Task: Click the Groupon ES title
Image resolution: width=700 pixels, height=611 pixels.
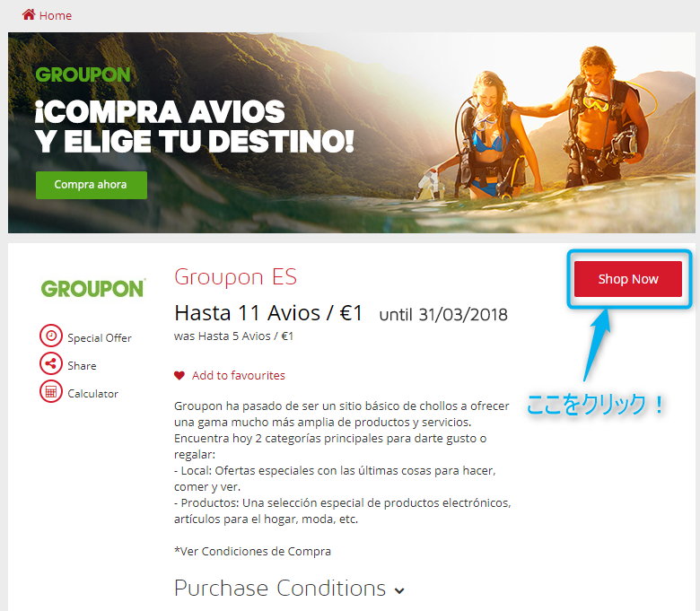Action: coord(235,276)
